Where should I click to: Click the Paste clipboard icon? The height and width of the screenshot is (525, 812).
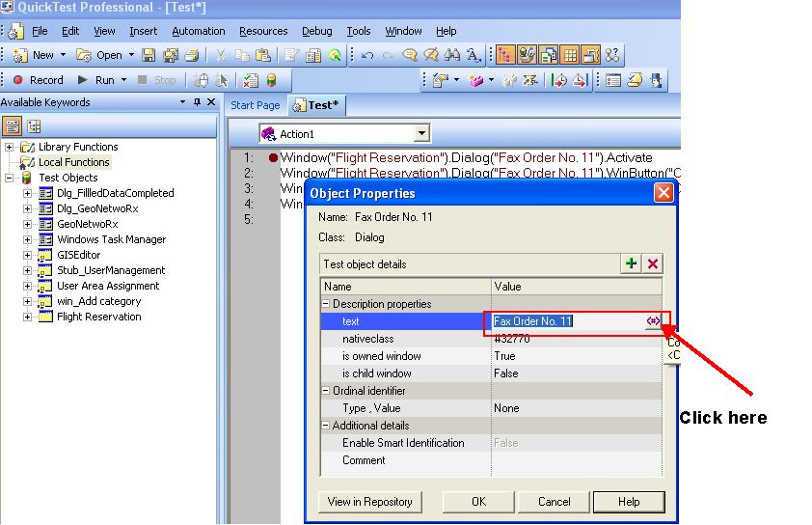263,55
